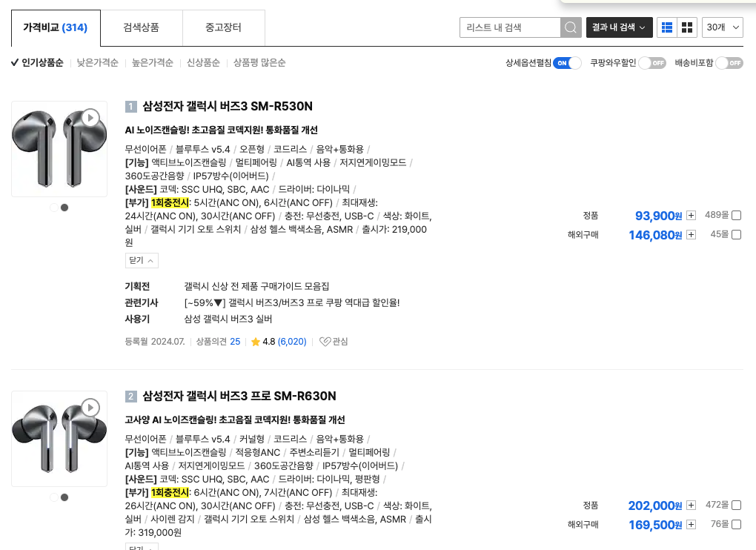Play video on Buds3 Pro SM-R630N thumbnail
The width and height of the screenshot is (756, 550).
tap(90, 408)
